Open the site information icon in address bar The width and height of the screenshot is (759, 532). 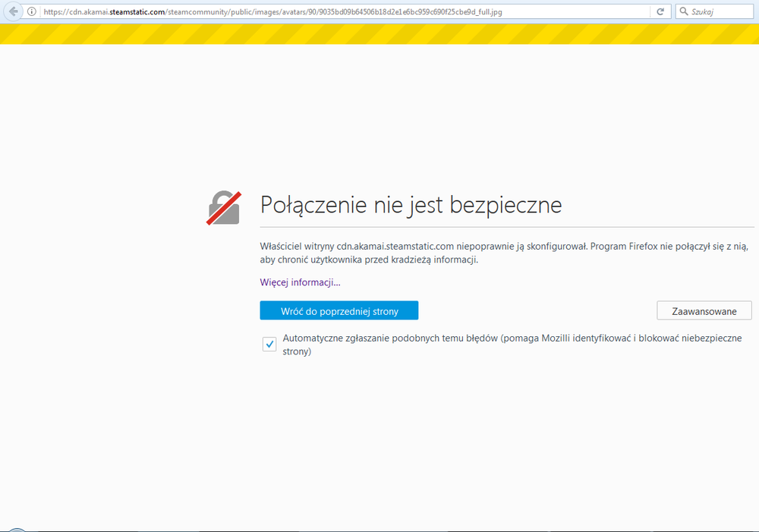[x=31, y=12]
